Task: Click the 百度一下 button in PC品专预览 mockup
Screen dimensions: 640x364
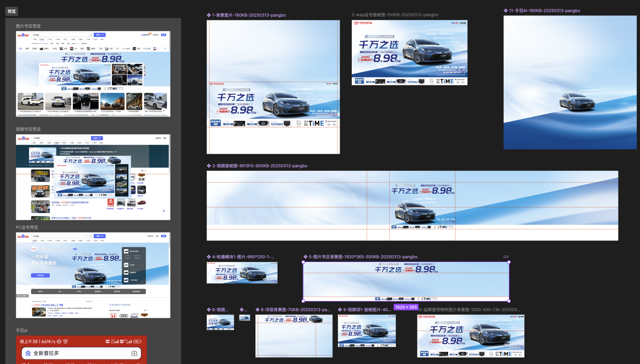Action: 100,236
